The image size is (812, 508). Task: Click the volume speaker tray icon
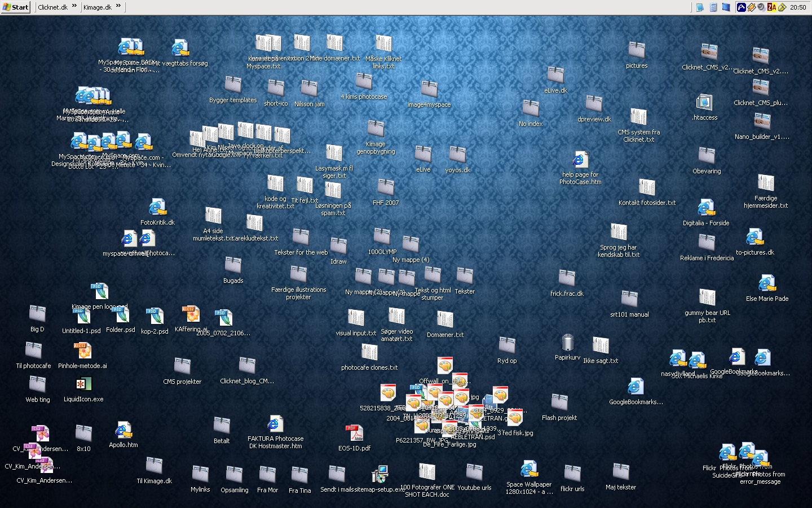click(x=761, y=7)
